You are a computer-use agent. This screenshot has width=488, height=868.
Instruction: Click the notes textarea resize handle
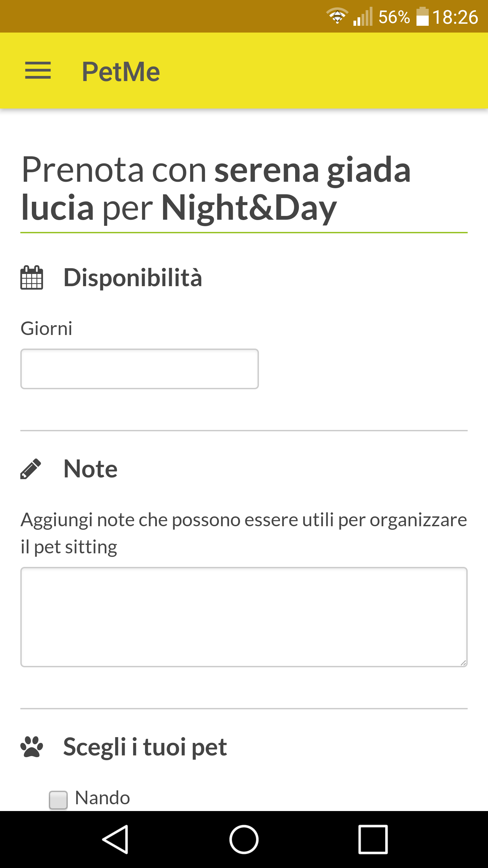463,663
